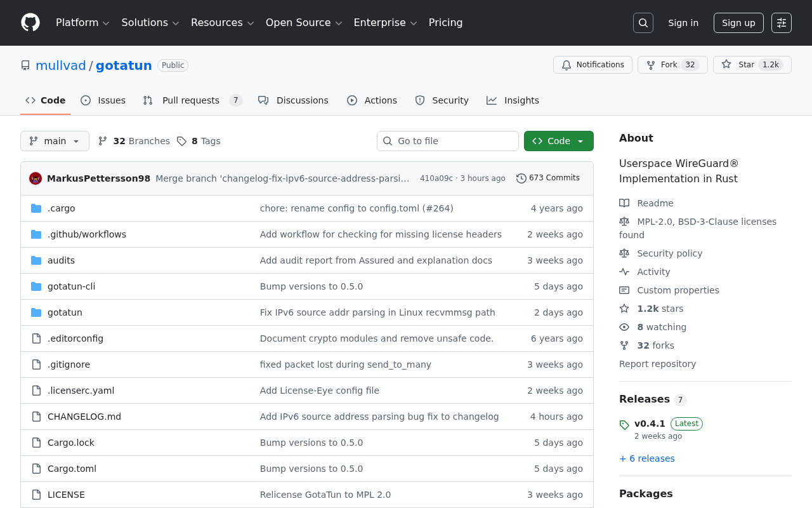812x508 pixels.
Task: Open the search panel via magnifier icon
Action: coord(643,22)
